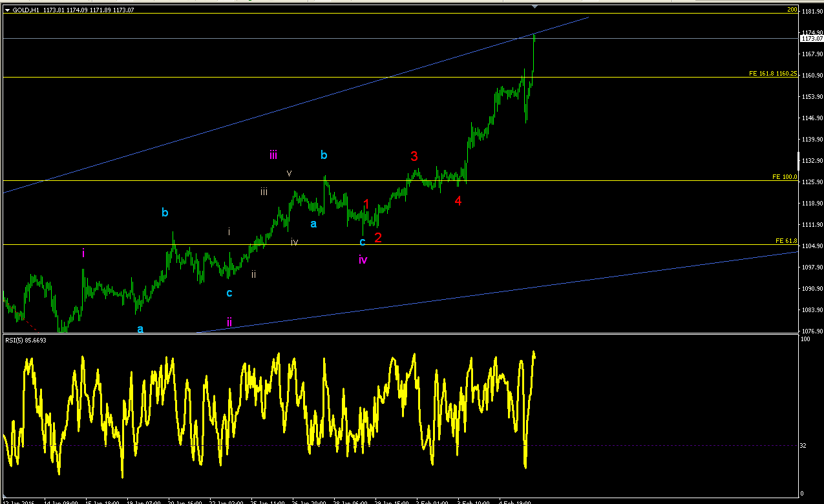This screenshot has height=504, width=824.
Task: Select the 'FE 100.0' Fibonacci label
Action: pos(785,176)
